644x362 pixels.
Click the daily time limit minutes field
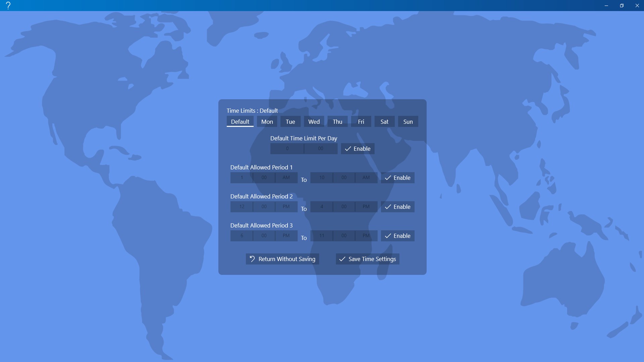click(x=321, y=148)
